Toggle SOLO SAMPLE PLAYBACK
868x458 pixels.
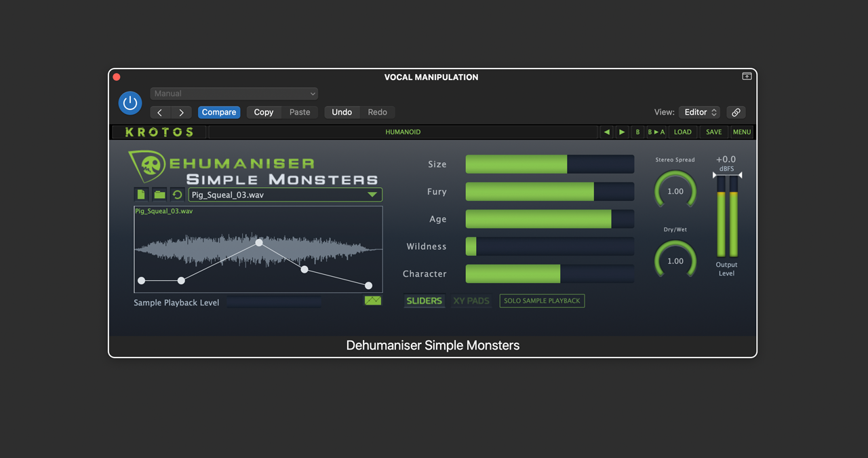click(x=542, y=301)
